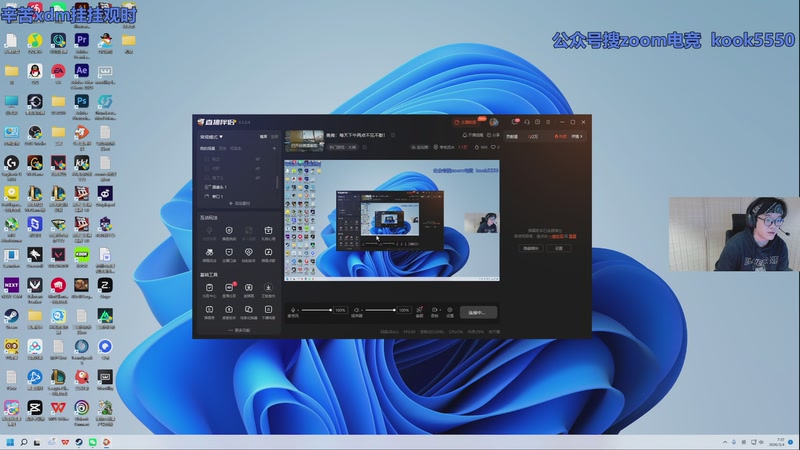This screenshot has width=800, height=450.
Task: Click the 添加素材 add source button
Action: pyautogui.click(x=239, y=203)
